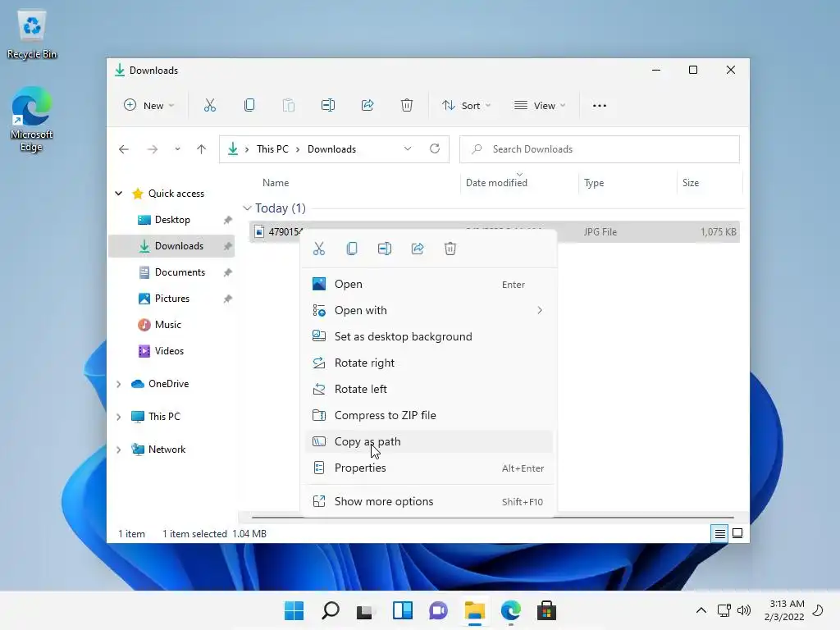Expand the New item dropdown
Screen dimensions: 840x630
pyautogui.click(x=149, y=106)
